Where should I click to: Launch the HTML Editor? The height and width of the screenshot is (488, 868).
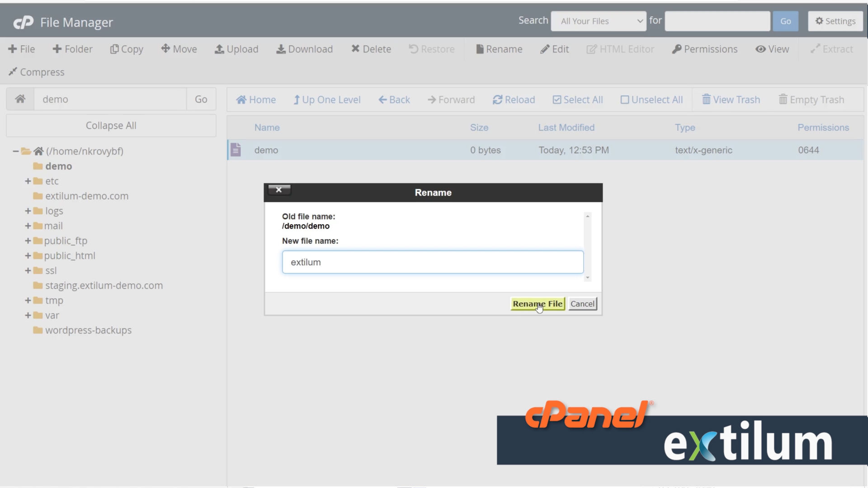tap(620, 49)
